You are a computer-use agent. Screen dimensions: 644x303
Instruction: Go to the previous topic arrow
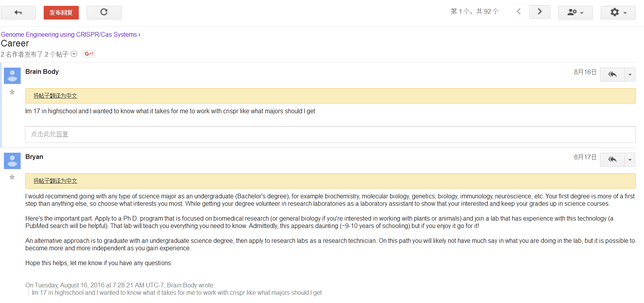pos(518,12)
